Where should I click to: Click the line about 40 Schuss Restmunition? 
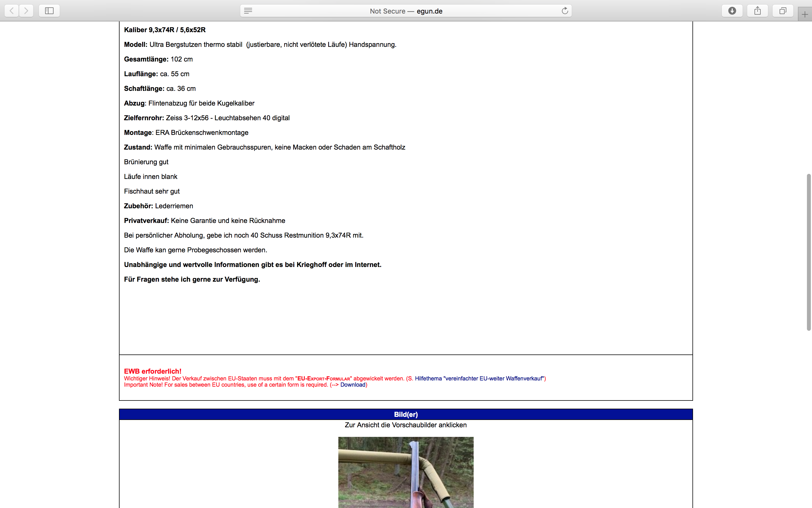click(x=244, y=235)
